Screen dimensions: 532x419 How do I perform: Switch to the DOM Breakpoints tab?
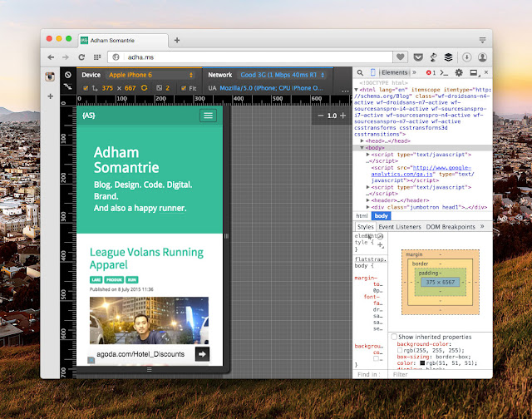click(451, 227)
